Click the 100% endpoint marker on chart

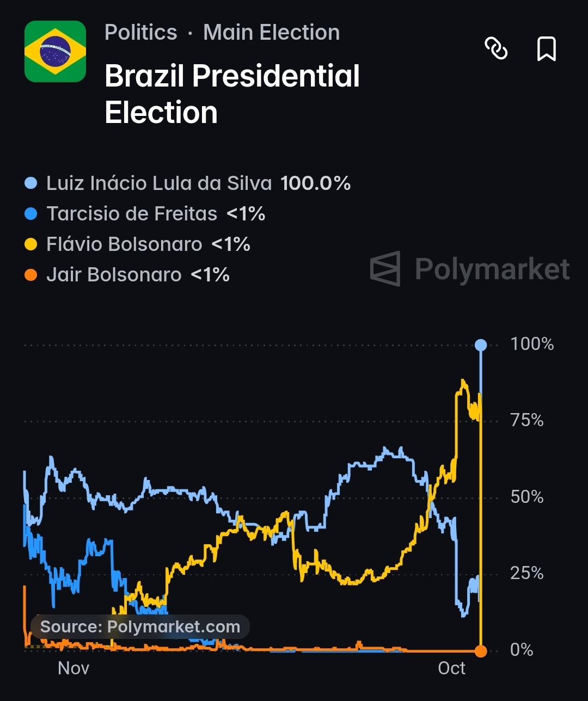coord(481,345)
